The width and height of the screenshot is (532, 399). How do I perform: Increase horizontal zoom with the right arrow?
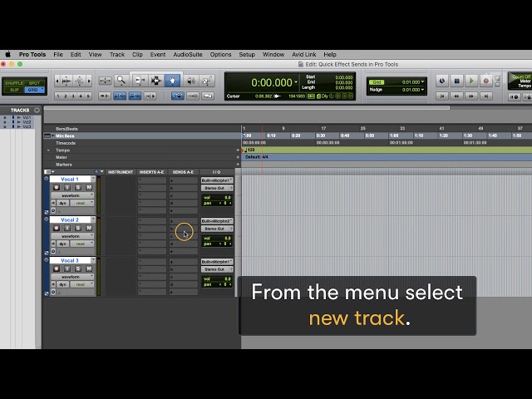click(x=89, y=81)
